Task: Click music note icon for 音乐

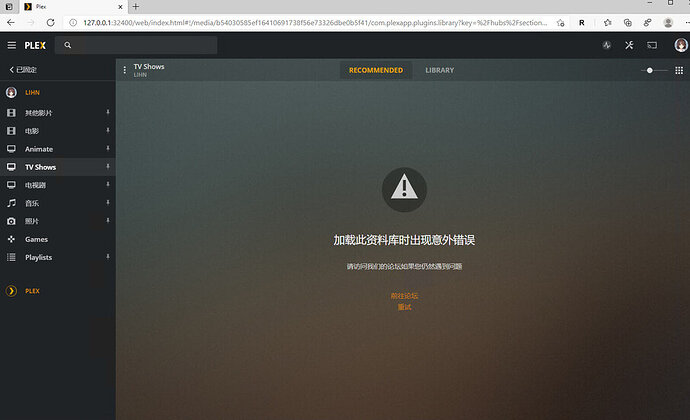Action: click(x=11, y=203)
